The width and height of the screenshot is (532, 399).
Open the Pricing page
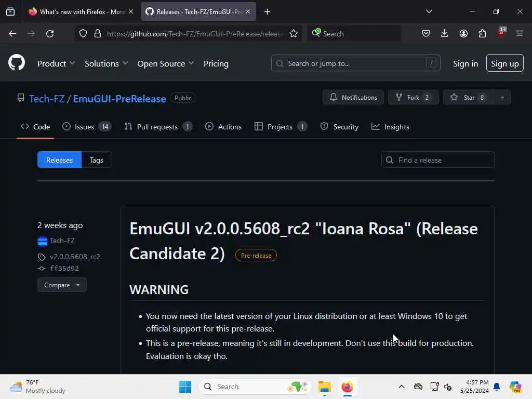(x=216, y=63)
